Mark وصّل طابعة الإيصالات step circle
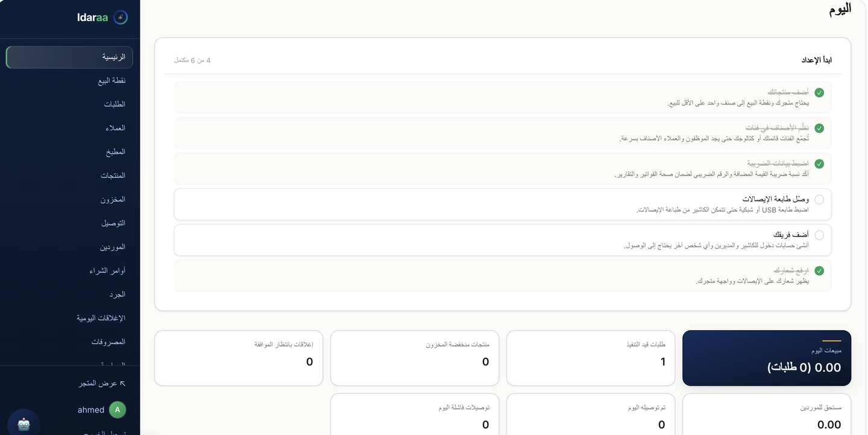Viewport: 868px width, 435px height. pos(819,199)
